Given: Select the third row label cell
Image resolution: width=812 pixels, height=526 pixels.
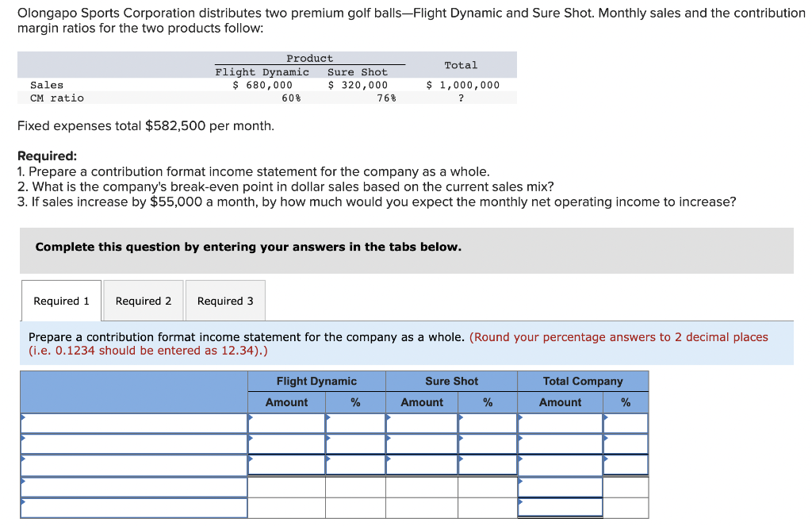Looking at the screenshot, I should point(134,466).
